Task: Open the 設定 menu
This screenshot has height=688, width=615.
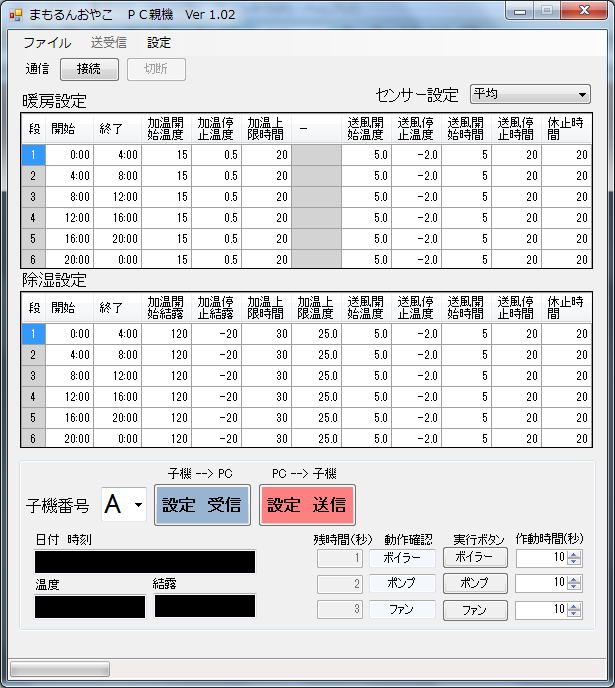Action: [158, 43]
